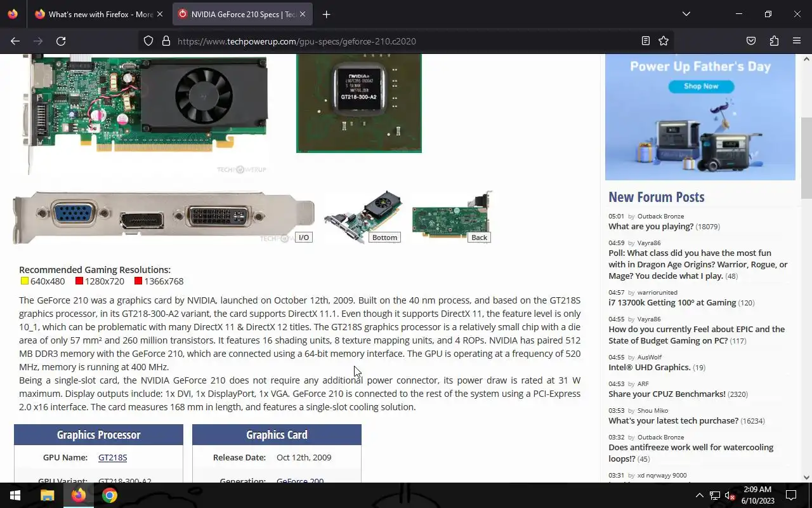The width and height of the screenshot is (812, 508).
Task: Open Dragon Age Origins poll post
Action: pos(698,264)
